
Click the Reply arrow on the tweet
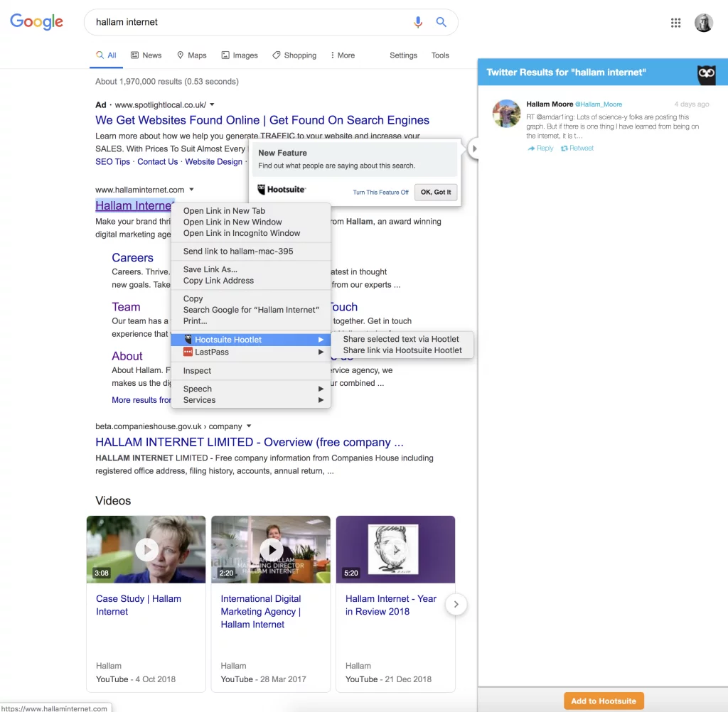point(531,148)
